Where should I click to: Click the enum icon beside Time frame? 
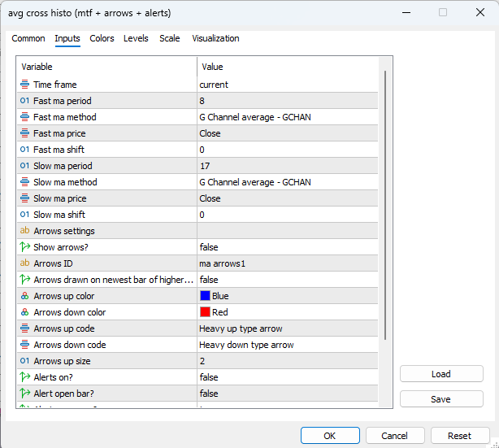click(24, 85)
